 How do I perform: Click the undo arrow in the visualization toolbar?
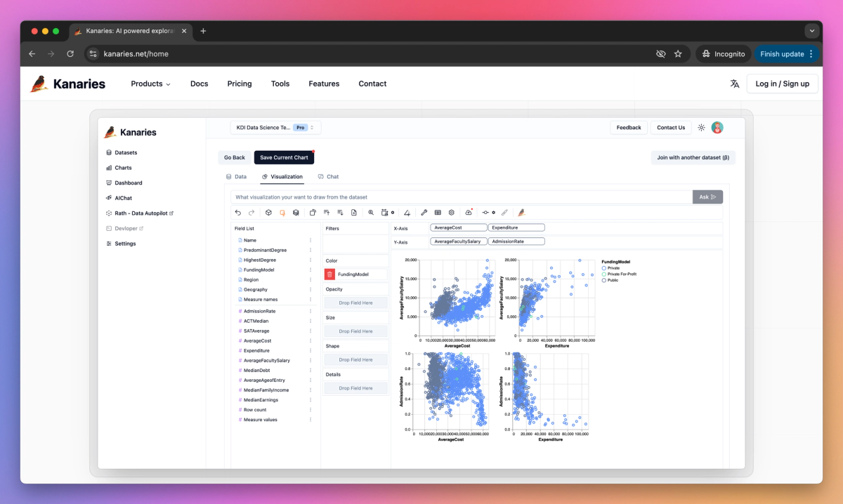click(x=238, y=212)
